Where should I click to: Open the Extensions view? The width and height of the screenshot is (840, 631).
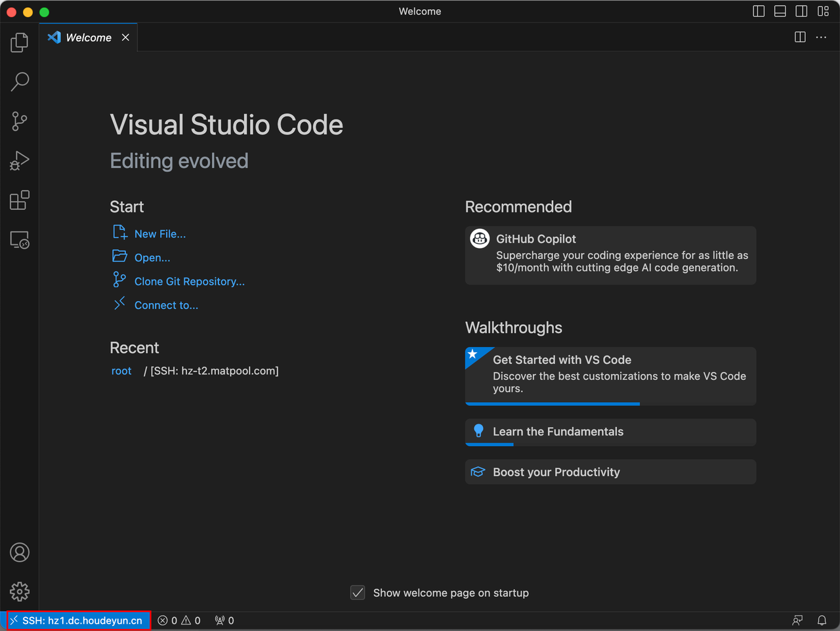(20, 200)
